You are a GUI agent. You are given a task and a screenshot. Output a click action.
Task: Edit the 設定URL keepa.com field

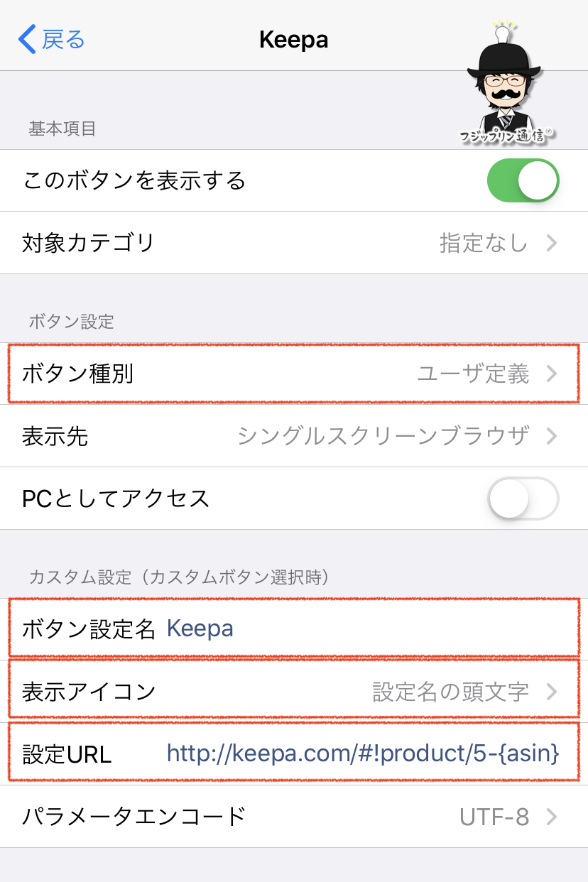coord(362,753)
